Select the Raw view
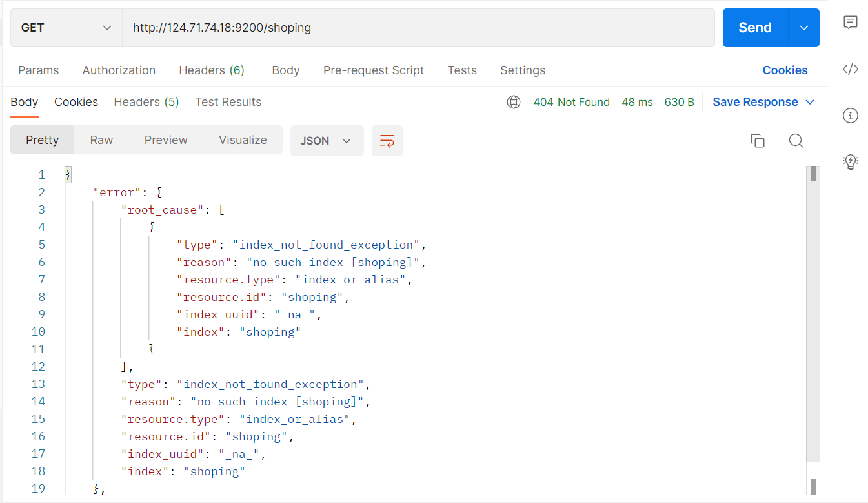This screenshot has height=503, width=868. (101, 140)
